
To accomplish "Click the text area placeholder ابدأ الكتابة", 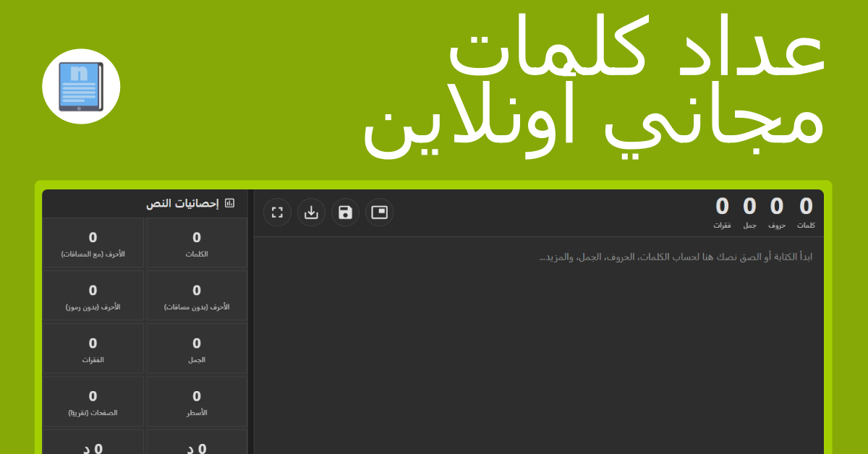I will (676, 257).
